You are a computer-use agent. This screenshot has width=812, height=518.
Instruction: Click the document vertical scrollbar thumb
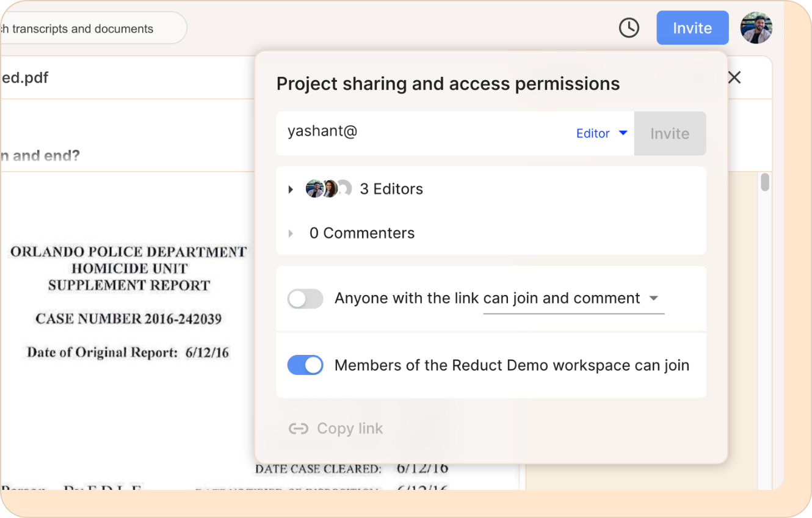[764, 183]
